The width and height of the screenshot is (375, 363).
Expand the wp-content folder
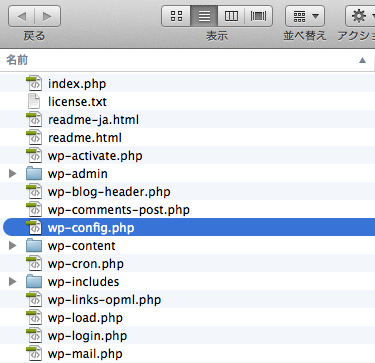12,246
